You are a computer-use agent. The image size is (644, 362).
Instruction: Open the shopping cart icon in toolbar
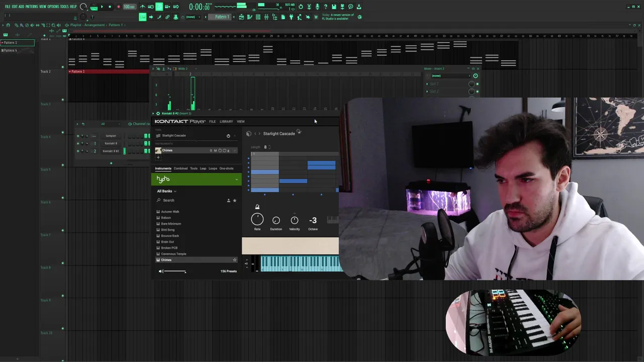click(315, 17)
